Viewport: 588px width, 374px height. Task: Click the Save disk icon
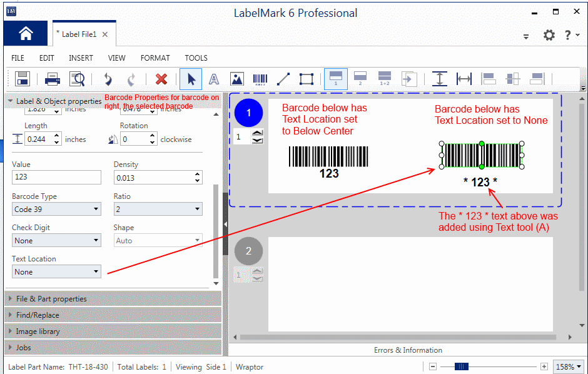(x=22, y=79)
